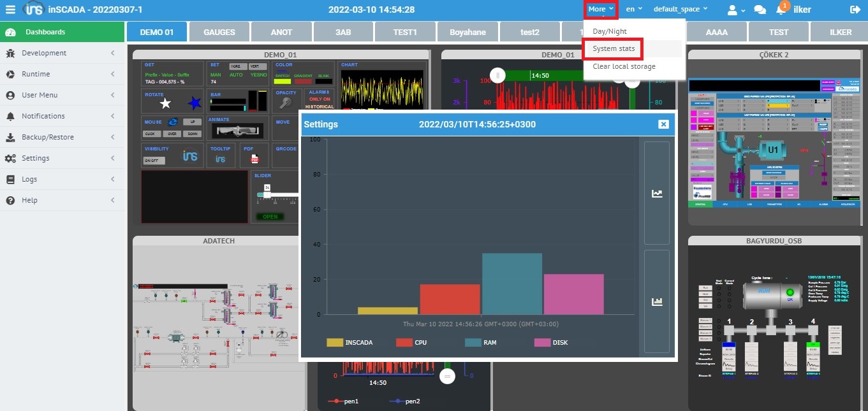
Task: Toggle CPU series in chart legend
Action: tap(411, 342)
